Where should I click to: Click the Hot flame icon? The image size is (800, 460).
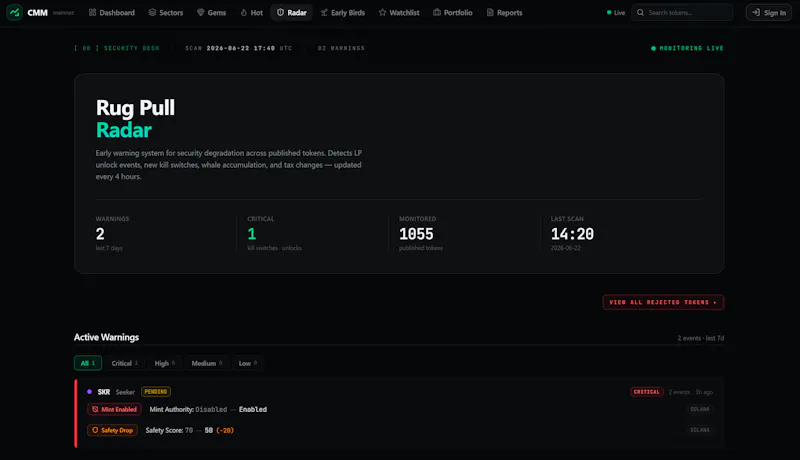point(243,12)
